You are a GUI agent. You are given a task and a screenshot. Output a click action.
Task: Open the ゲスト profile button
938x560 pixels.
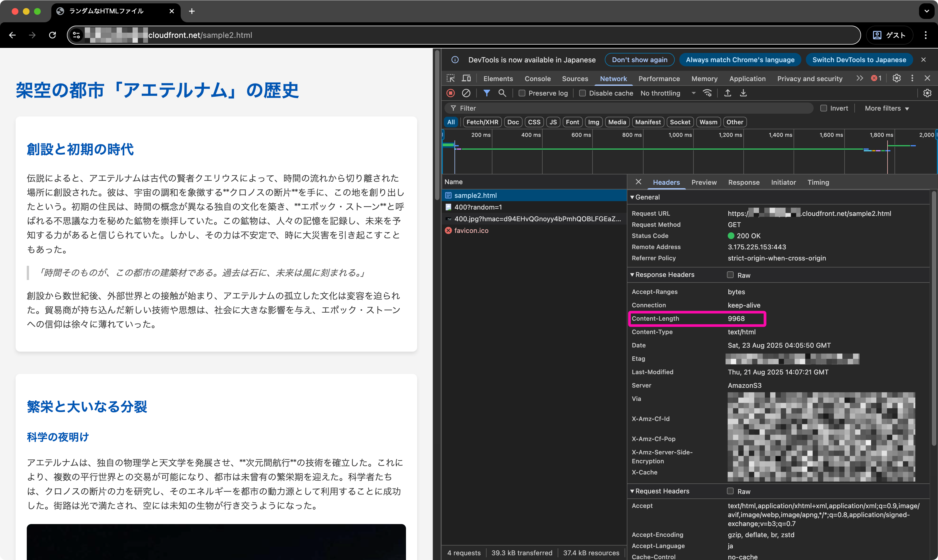(889, 35)
